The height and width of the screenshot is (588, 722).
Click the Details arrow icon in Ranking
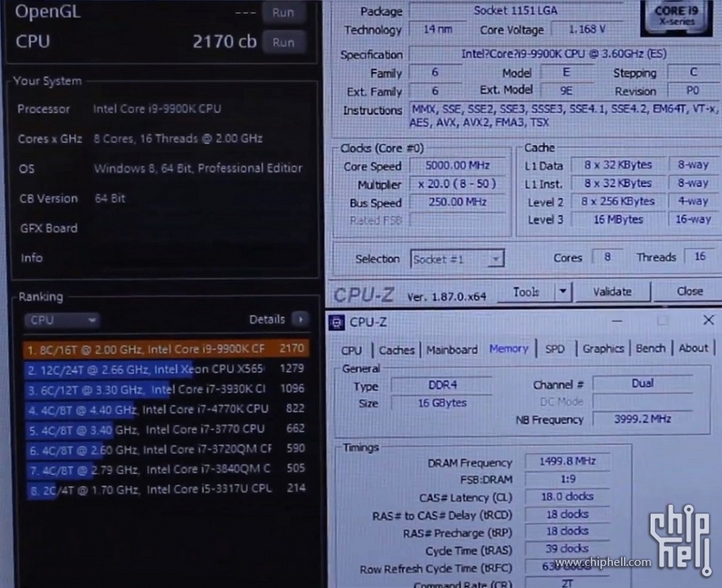pos(300,319)
